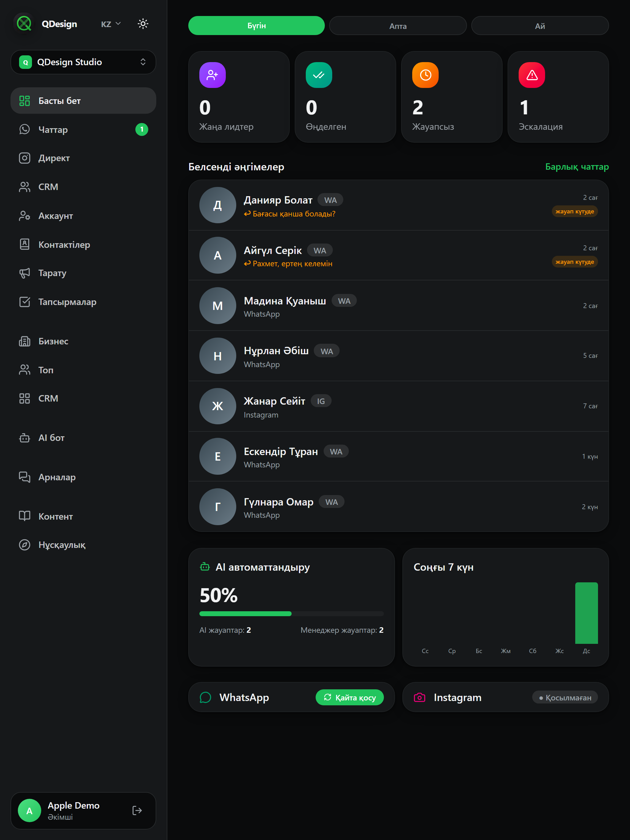Switch to the Апта period tab
The image size is (630, 840).
[x=398, y=26]
